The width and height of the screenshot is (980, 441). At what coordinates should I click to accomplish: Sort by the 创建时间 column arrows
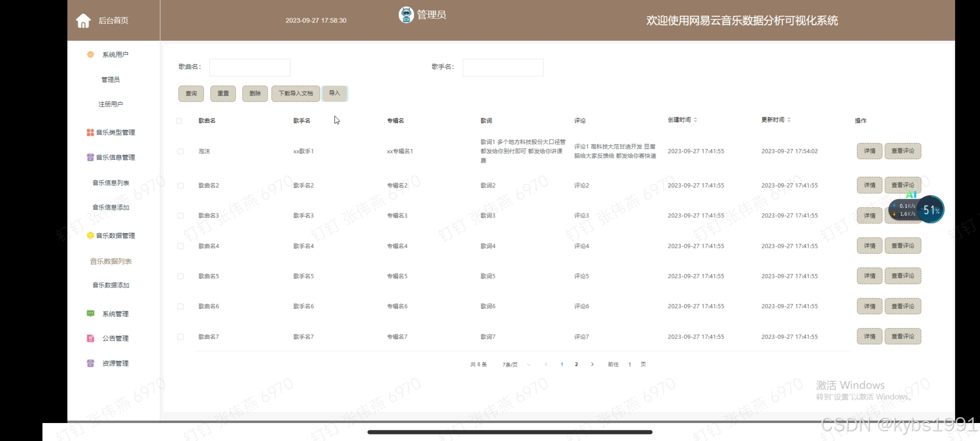[695, 120]
